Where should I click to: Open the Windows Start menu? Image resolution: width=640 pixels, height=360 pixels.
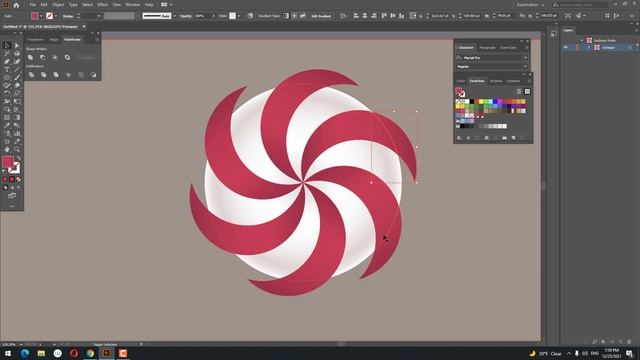point(8,353)
